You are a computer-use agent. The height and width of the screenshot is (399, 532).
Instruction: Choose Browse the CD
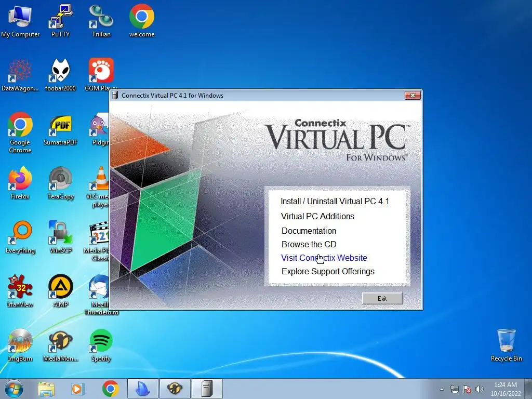[309, 244]
